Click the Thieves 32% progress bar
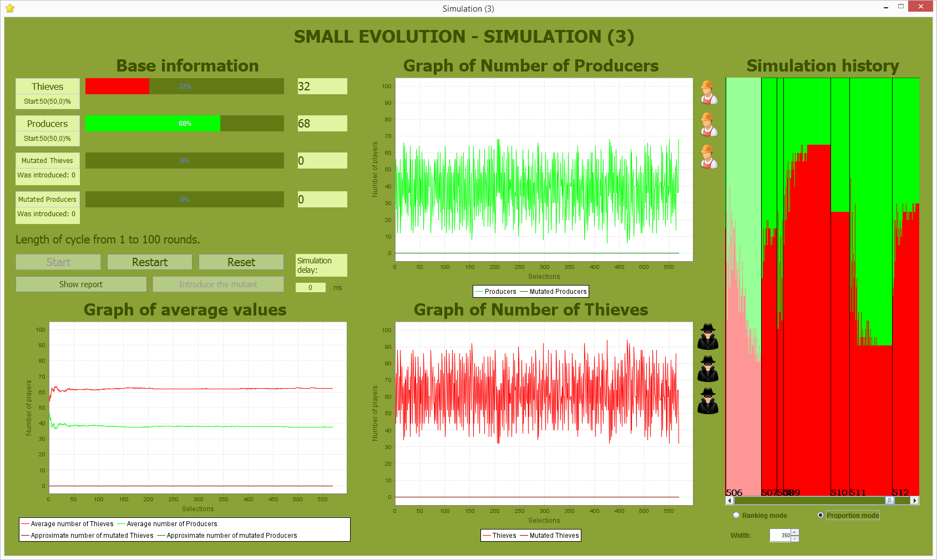This screenshot has width=937, height=560. click(x=185, y=86)
